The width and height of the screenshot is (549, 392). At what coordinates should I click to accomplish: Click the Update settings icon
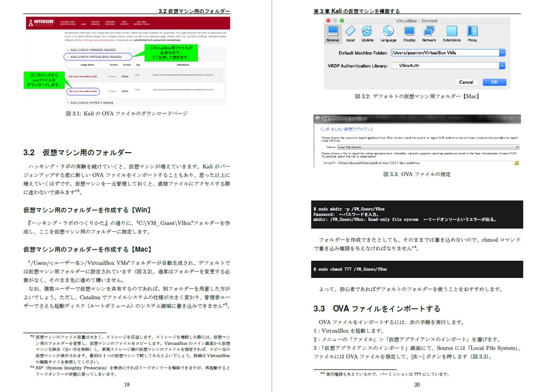pos(367,32)
